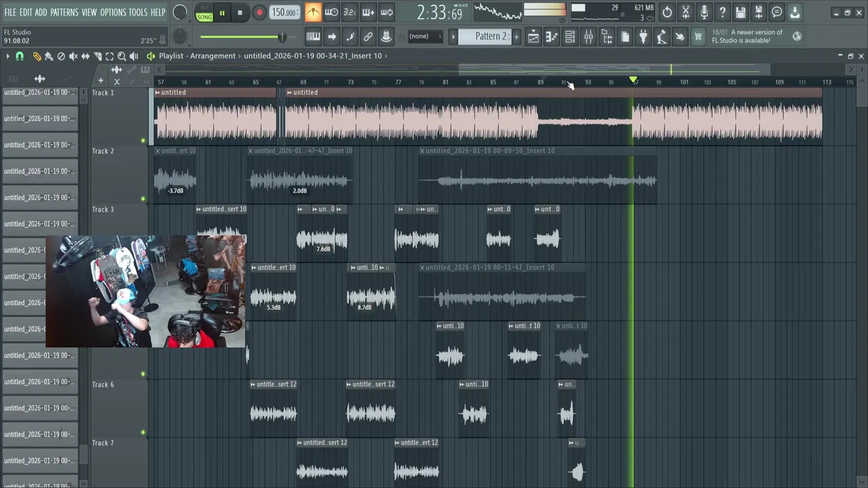This screenshot has height=488, width=868.
Task: Select the playlist slip tool
Action: tap(85, 56)
